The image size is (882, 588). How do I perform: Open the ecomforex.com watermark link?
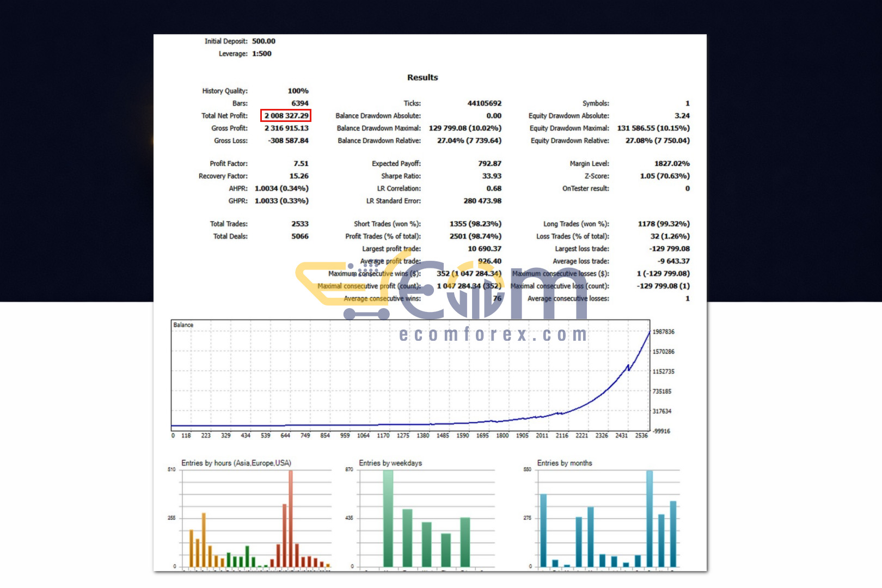click(x=493, y=334)
